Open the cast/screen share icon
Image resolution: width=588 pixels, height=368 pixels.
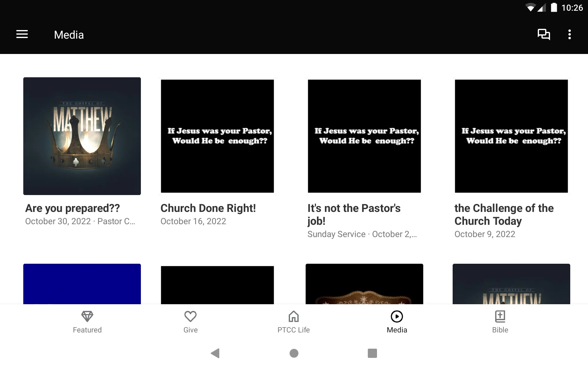pyautogui.click(x=543, y=34)
